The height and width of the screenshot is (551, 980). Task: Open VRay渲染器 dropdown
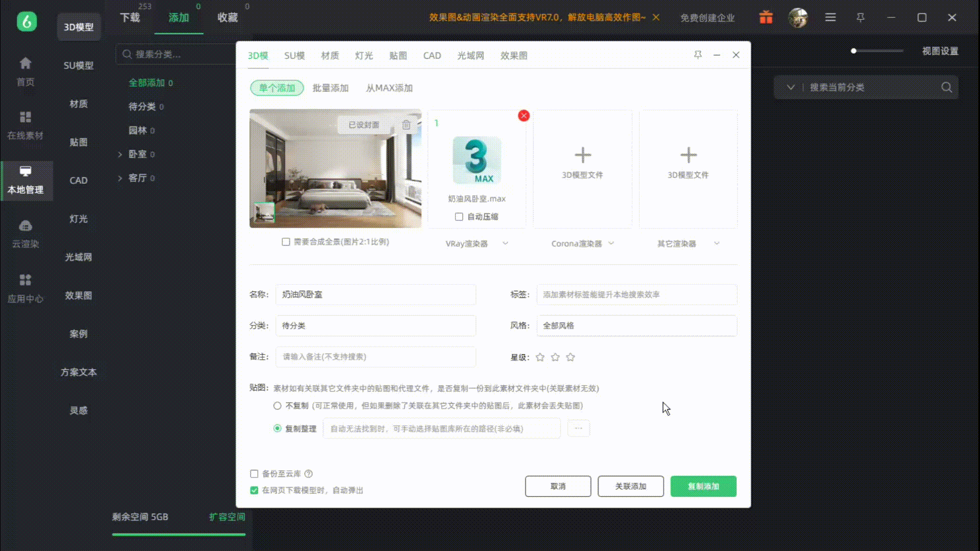pyautogui.click(x=477, y=243)
